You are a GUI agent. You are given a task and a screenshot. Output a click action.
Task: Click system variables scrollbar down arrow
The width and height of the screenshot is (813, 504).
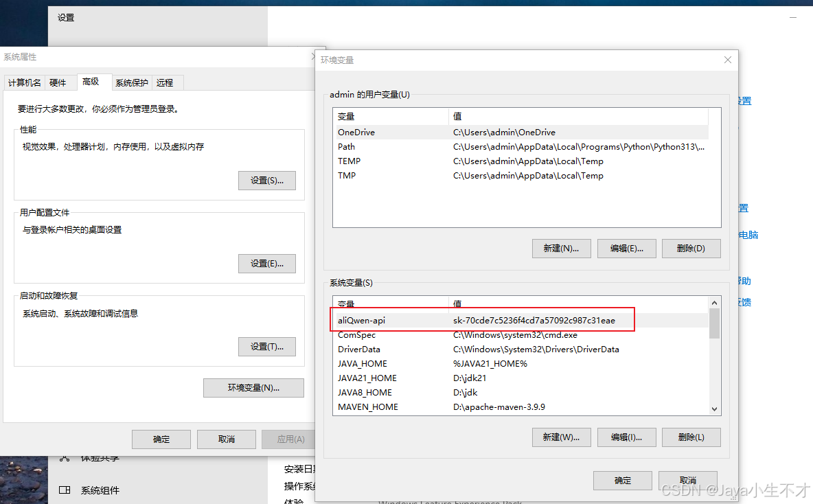pyautogui.click(x=715, y=409)
